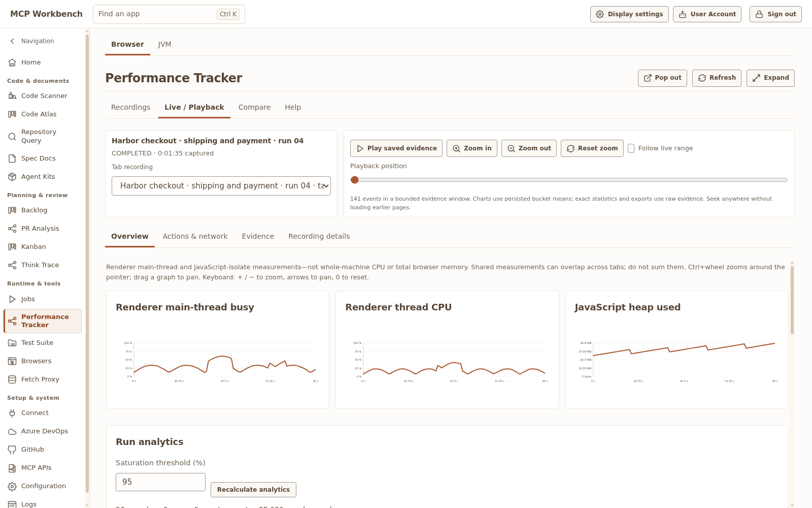Switch to the Compare tab
This screenshot has height=508, width=812.
coord(254,107)
